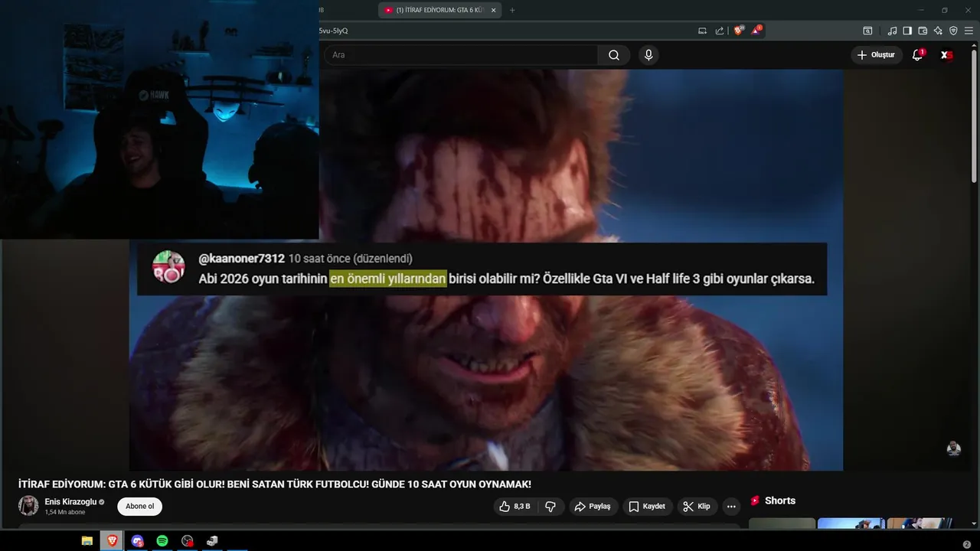
Task: Click the YouTube search magnifier button
Action: (614, 55)
